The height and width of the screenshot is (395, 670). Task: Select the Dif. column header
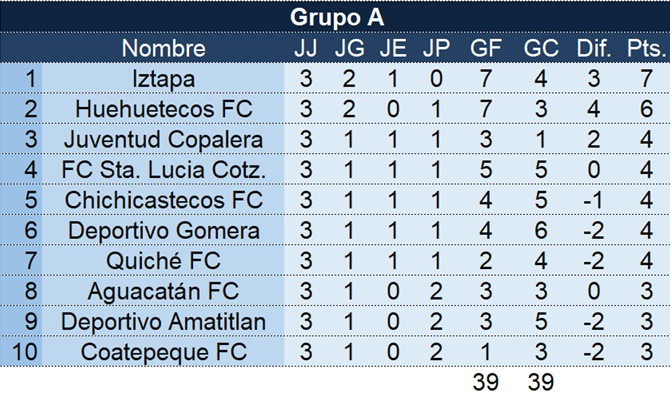pyautogui.click(x=594, y=48)
